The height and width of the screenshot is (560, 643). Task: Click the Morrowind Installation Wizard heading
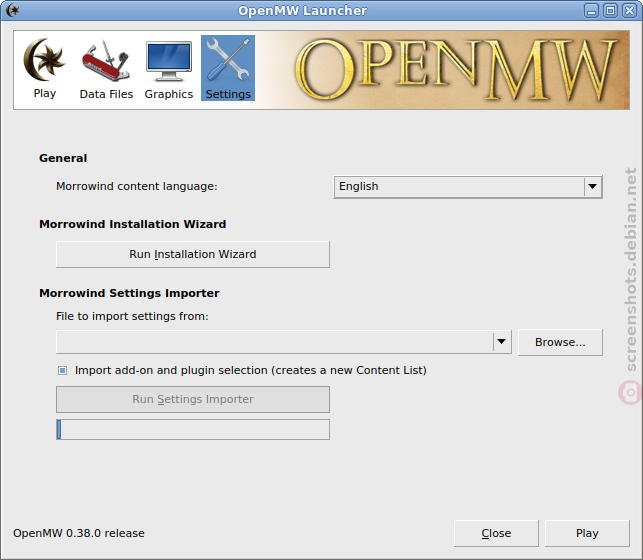click(x=132, y=224)
